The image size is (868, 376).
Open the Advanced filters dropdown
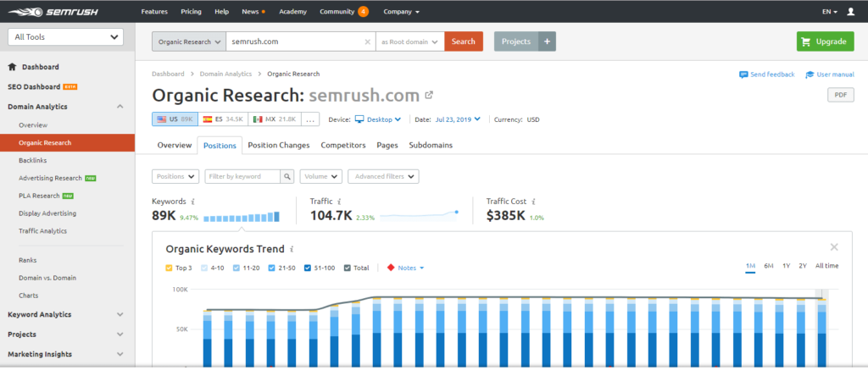click(x=383, y=176)
